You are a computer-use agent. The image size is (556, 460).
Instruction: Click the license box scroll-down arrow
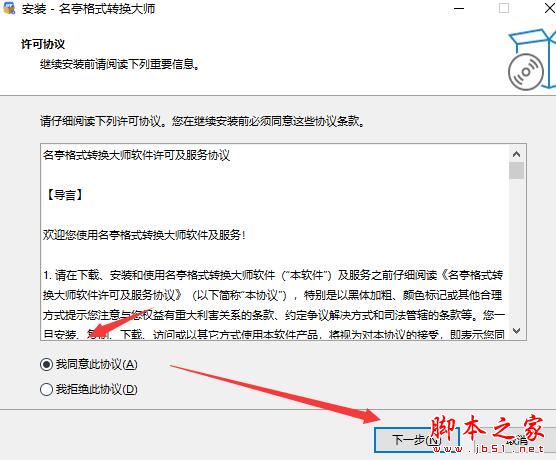(516, 331)
